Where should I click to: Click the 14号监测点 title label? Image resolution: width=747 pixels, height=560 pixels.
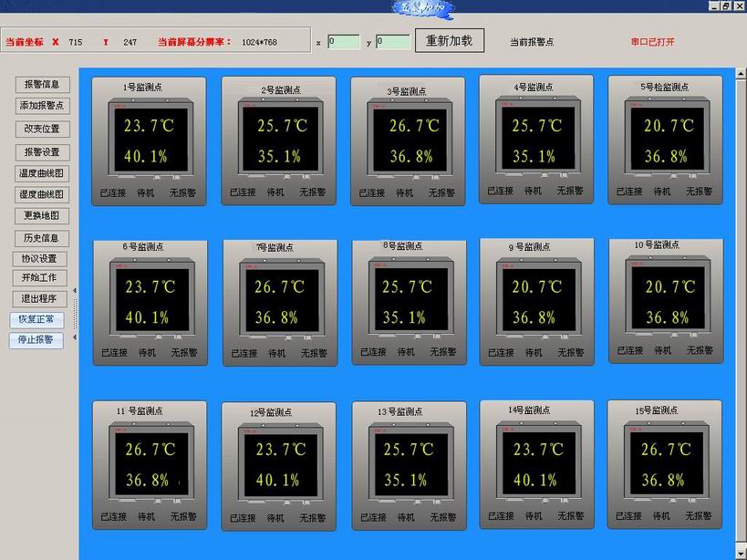pos(529,410)
